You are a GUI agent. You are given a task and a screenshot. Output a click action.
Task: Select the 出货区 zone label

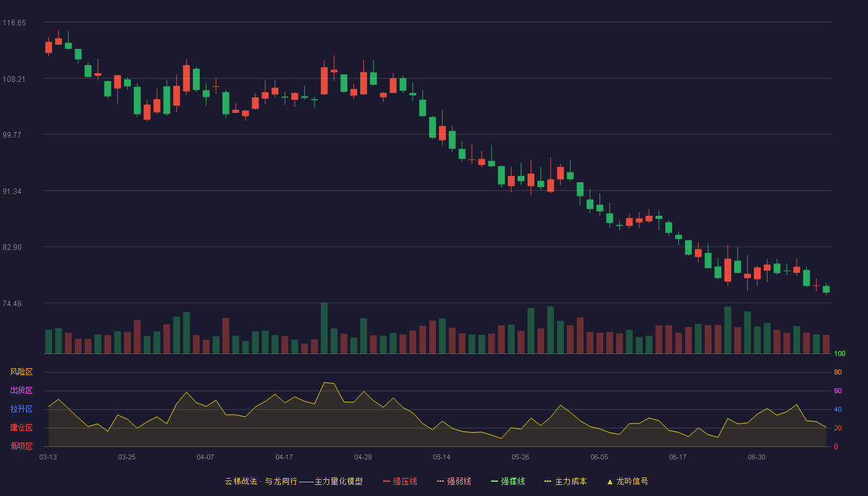click(x=21, y=391)
